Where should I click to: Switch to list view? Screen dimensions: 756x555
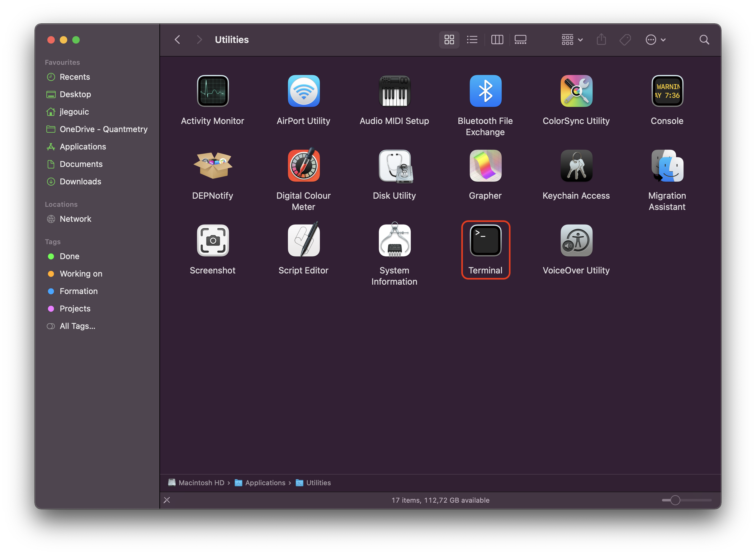(x=472, y=40)
